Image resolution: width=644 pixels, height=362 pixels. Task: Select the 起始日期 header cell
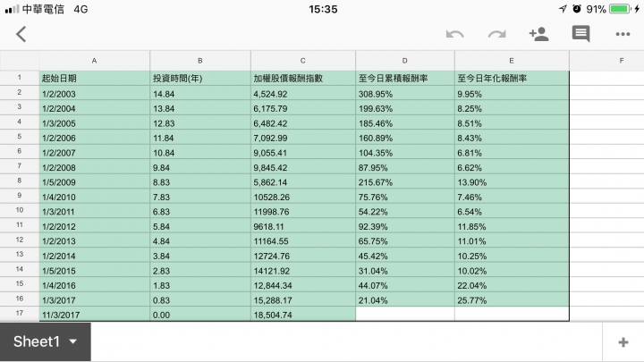coord(95,79)
